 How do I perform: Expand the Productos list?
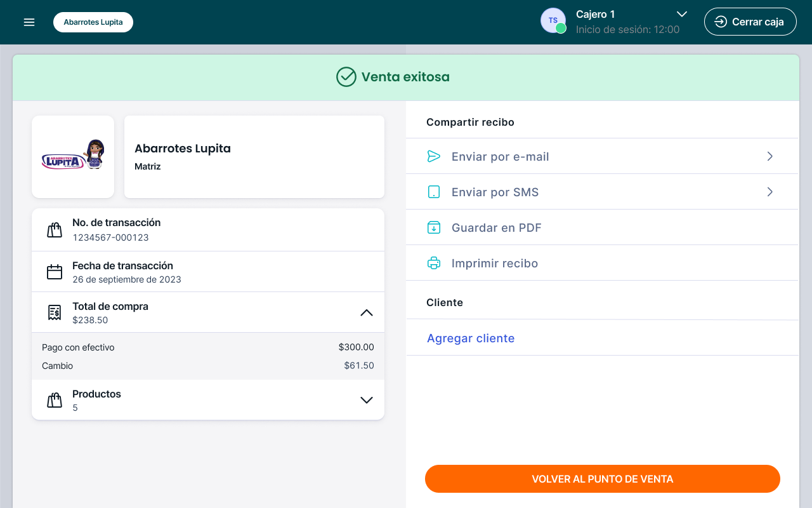coord(367,400)
